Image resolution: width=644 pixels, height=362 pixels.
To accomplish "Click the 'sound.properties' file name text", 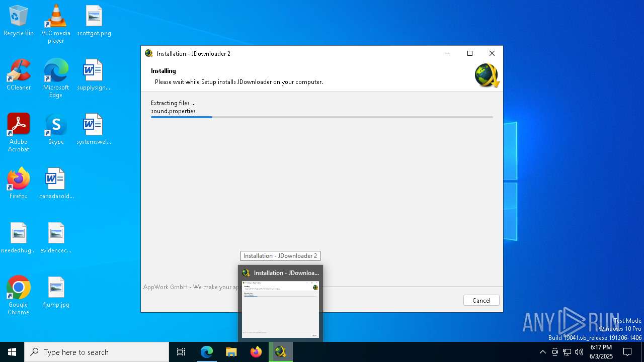I will click(x=173, y=111).
